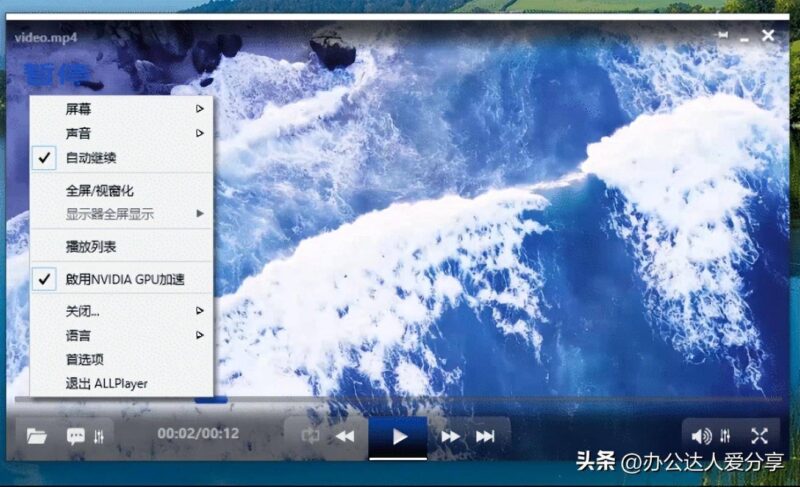Toggle the repeat loop icon
Screen dimensions: 800x487
point(310,436)
